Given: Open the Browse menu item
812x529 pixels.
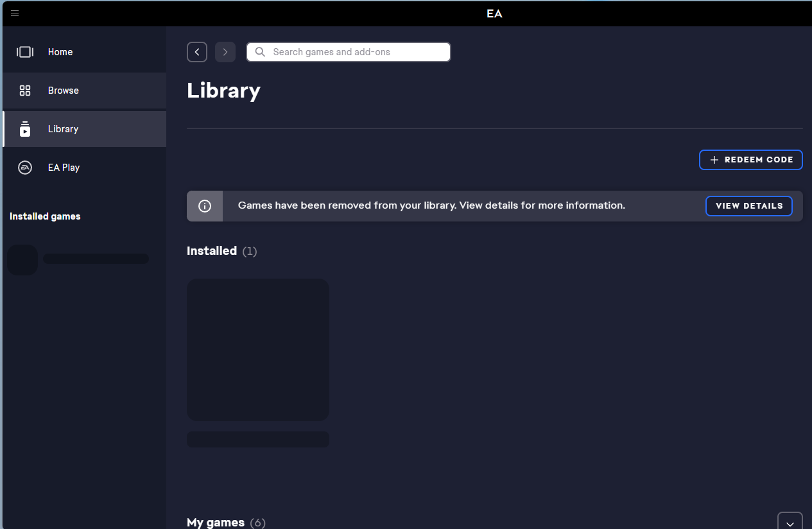Looking at the screenshot, I should point(84,91).
